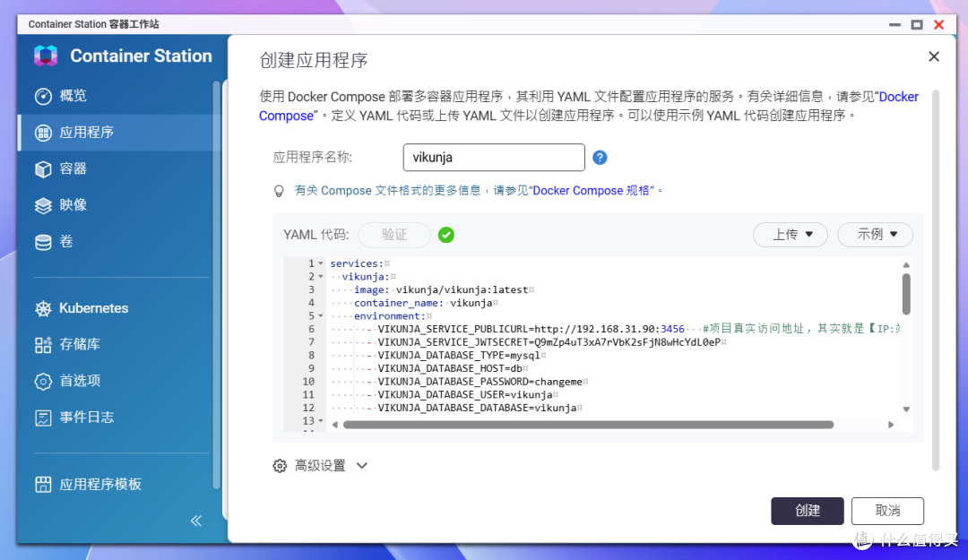Screen dimensions: 968x560
Task: Click the Repositories icon in the sidebar
Action: pos(43,345)
